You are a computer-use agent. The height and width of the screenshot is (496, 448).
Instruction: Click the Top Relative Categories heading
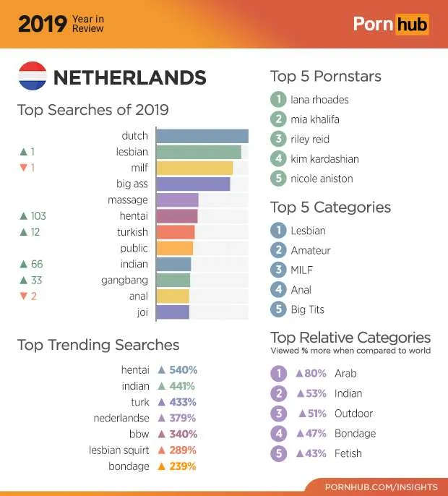click(x=350, y=338)
